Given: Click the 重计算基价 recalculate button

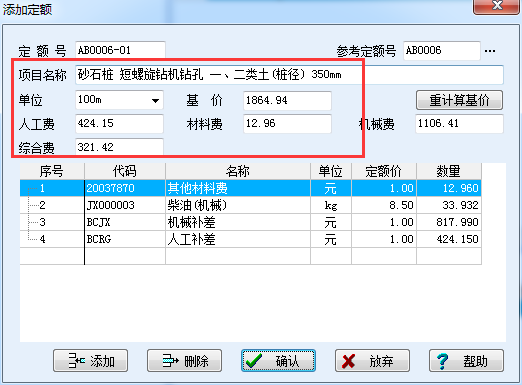Looking at the screenshot, I should 459,100.
